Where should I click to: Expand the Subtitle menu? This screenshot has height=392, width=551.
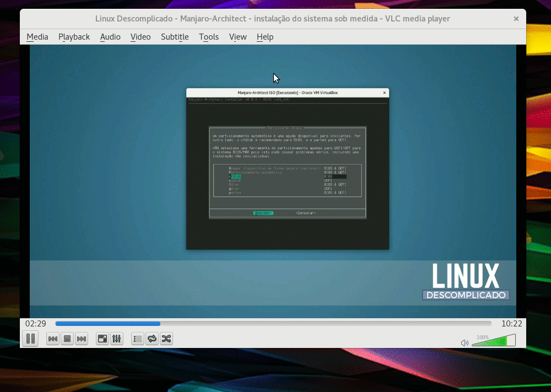click(x=175, y=37)
